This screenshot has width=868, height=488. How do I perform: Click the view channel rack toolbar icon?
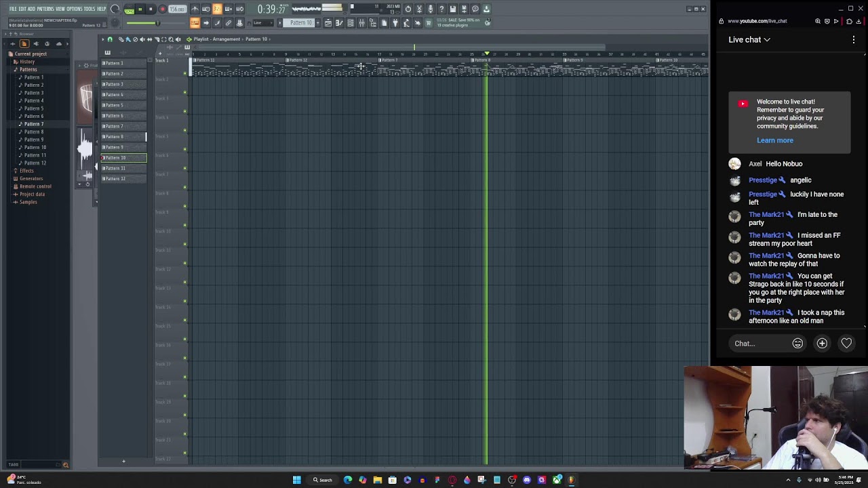(351, 23)
